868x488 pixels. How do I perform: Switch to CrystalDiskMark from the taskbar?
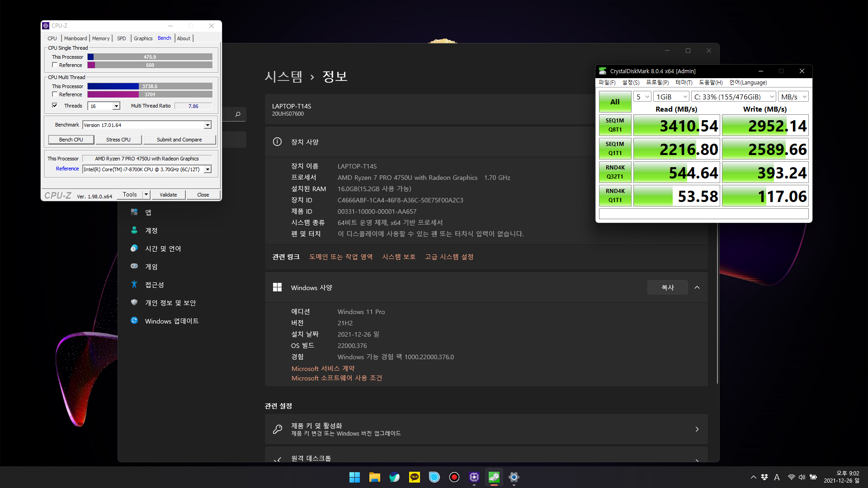tap(494, 477)
